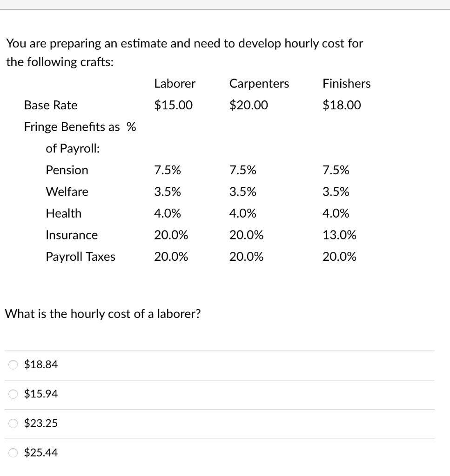
Task: Click the Pension row label
Action: pyautogui.click(x=67, y=170)
